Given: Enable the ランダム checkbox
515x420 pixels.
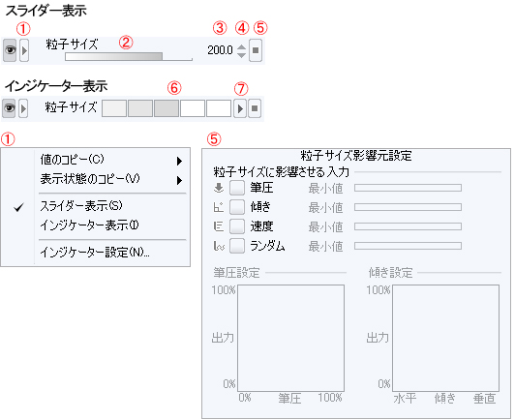Looking at the screenshot, I should point(237,246).
